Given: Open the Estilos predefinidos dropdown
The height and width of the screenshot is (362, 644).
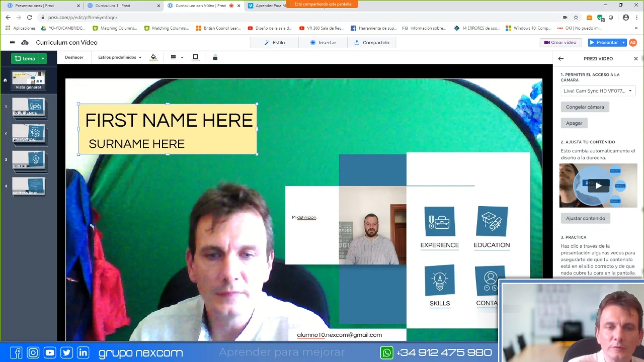Looking at the screenshot, I should [x=120, y=57].
